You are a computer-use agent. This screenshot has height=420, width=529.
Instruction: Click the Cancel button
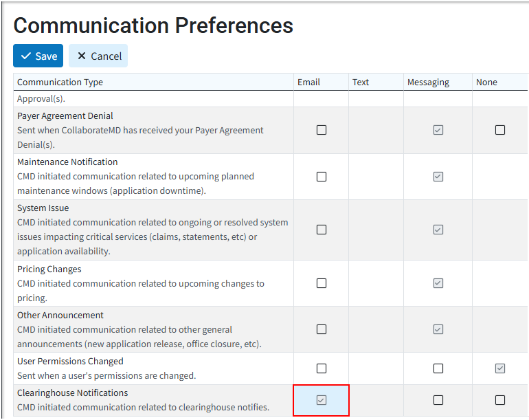(98, 56)
